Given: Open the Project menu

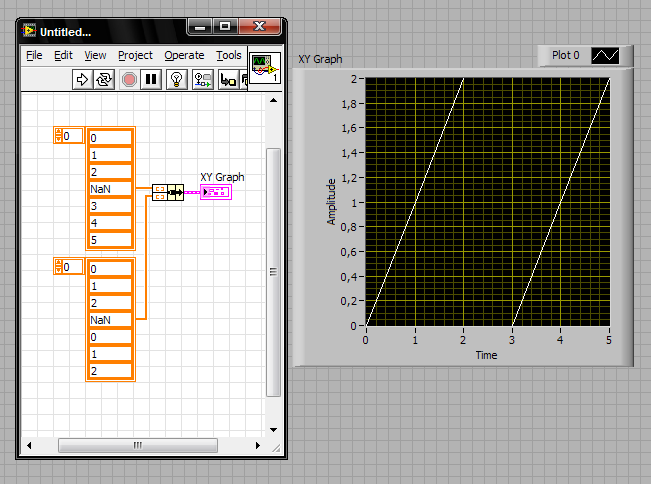Looking at the screenshot, I should [135, 55].
